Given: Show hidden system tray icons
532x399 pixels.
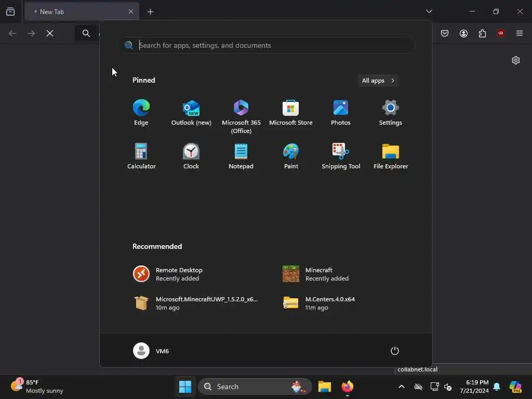Looking at the screenshot, I should (402, 387).
